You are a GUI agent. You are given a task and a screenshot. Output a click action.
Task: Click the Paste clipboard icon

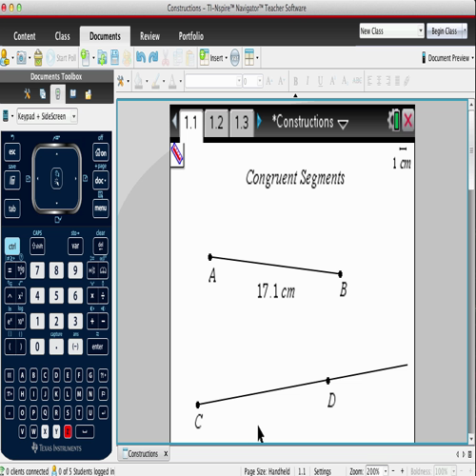coord(190,58)
